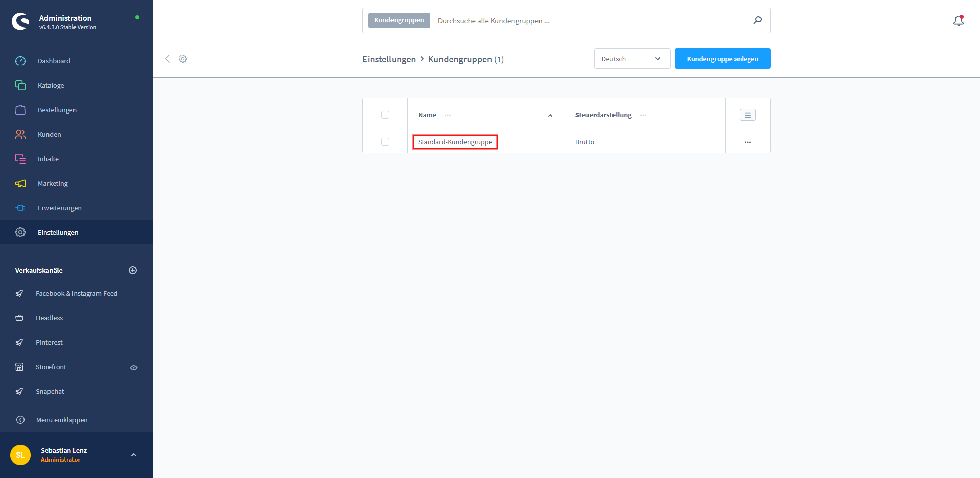
Task: Click the Shopware logo icon
Action: (x=20, y=21)
